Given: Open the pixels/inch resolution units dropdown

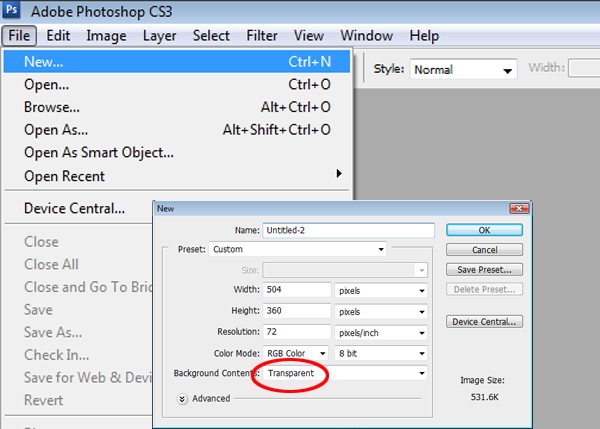Looking at the screenshot, I should (381, 333).
